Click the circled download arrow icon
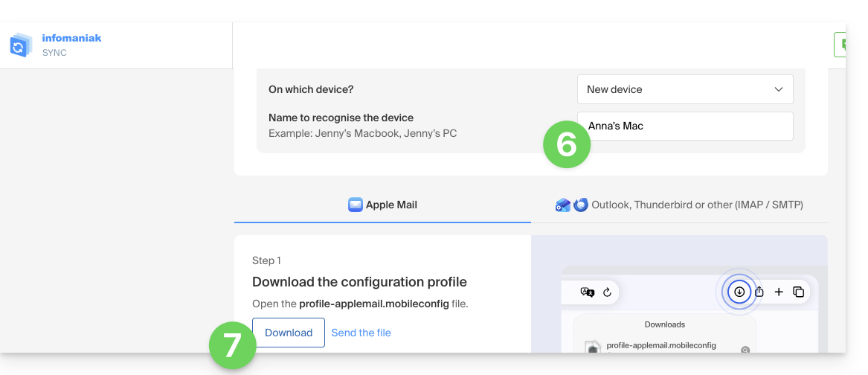This screenshot has height=375, width=868. click(739, 292)
